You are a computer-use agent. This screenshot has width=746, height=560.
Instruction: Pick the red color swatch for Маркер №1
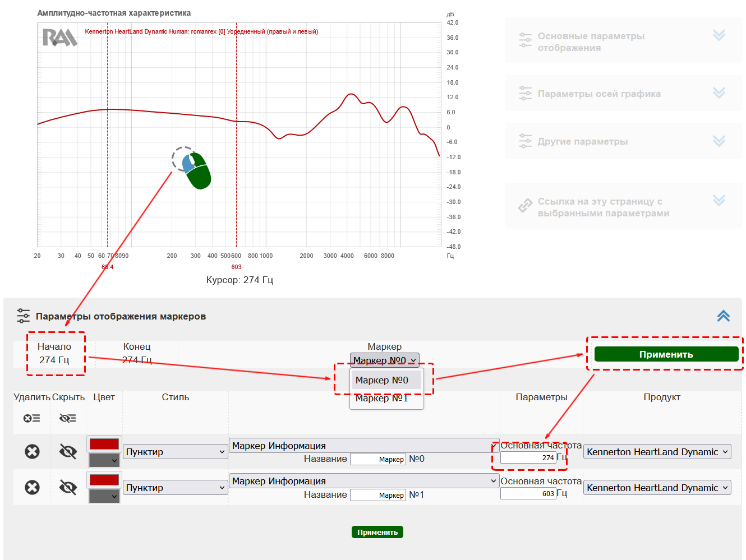coord(104,480)
